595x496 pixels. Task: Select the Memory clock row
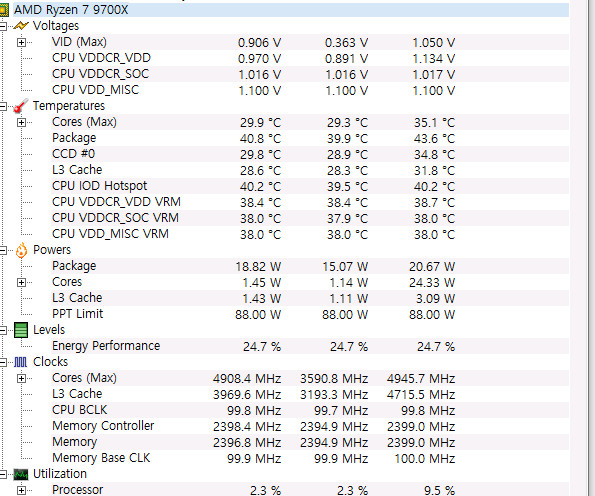[x=310, y=442]
